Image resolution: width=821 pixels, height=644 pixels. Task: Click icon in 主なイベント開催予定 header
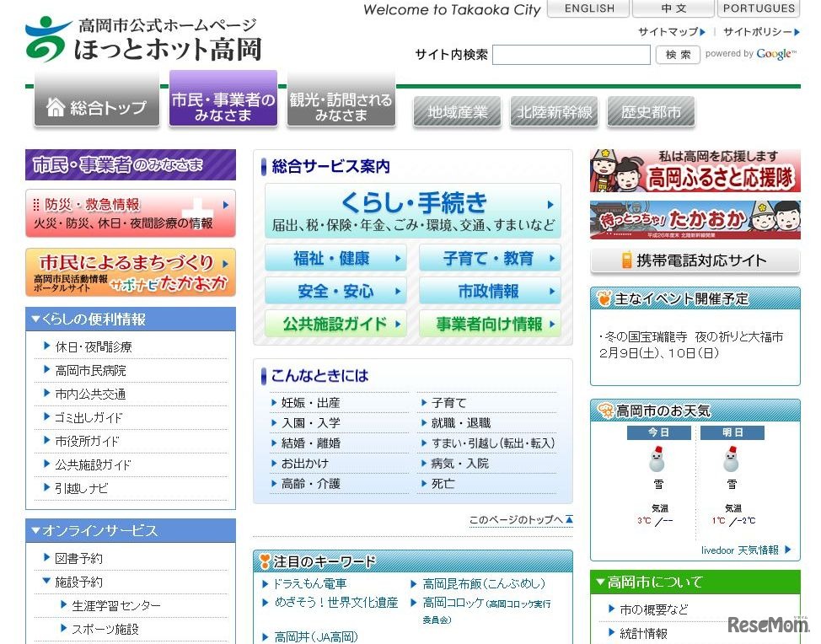pos(604,298)
